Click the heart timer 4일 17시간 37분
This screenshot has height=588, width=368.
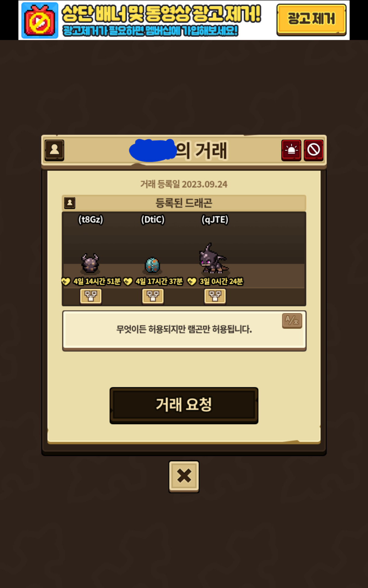pyautogui.click(x=153, y=281)
